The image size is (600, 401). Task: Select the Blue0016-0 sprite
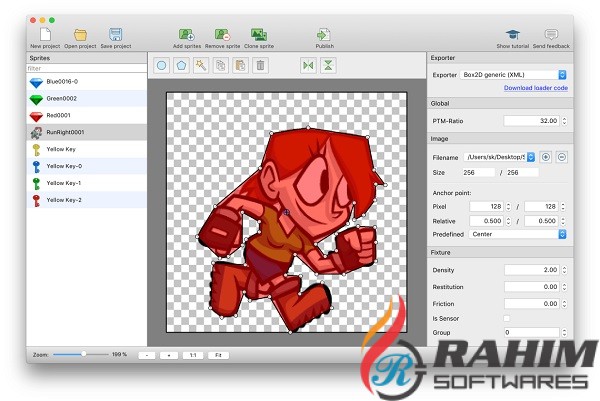pyautogui.click(x=87, y=82)
